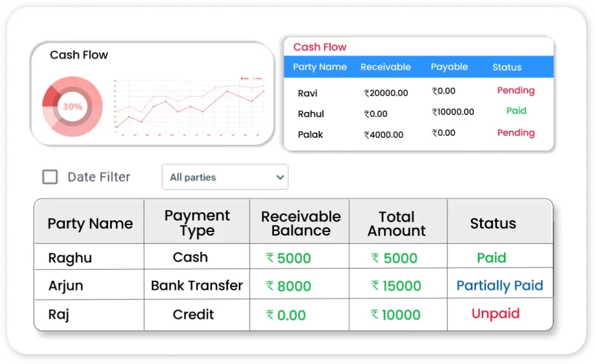Click the 30% donut chart
The image size is (596, 364).
(73, 107)
